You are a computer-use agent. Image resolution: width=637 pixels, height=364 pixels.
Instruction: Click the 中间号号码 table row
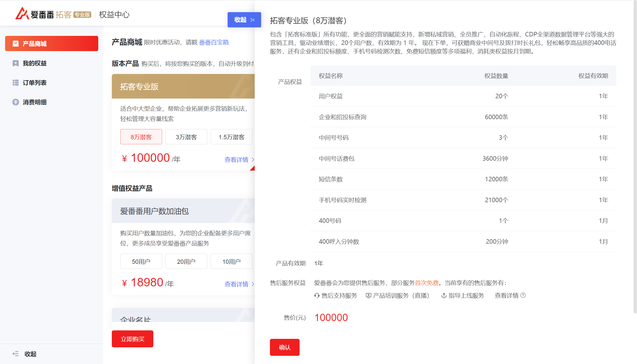coord(463,138)
